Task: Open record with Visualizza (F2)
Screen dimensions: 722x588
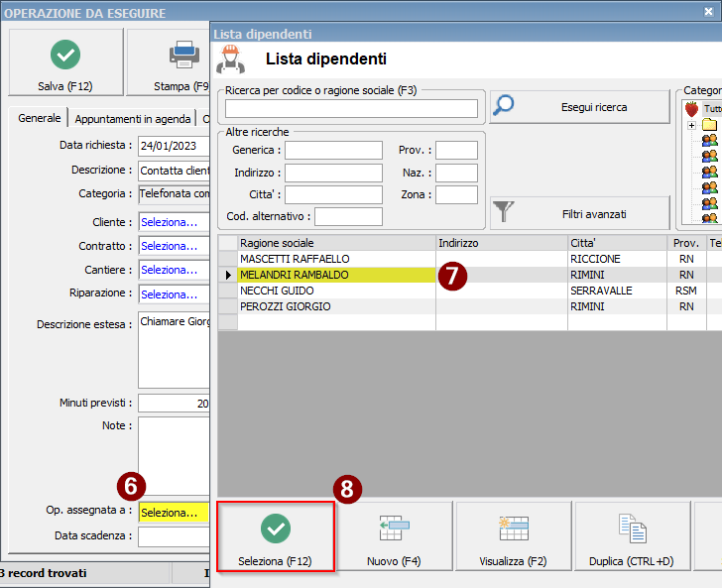Action: tap(513, 536)
